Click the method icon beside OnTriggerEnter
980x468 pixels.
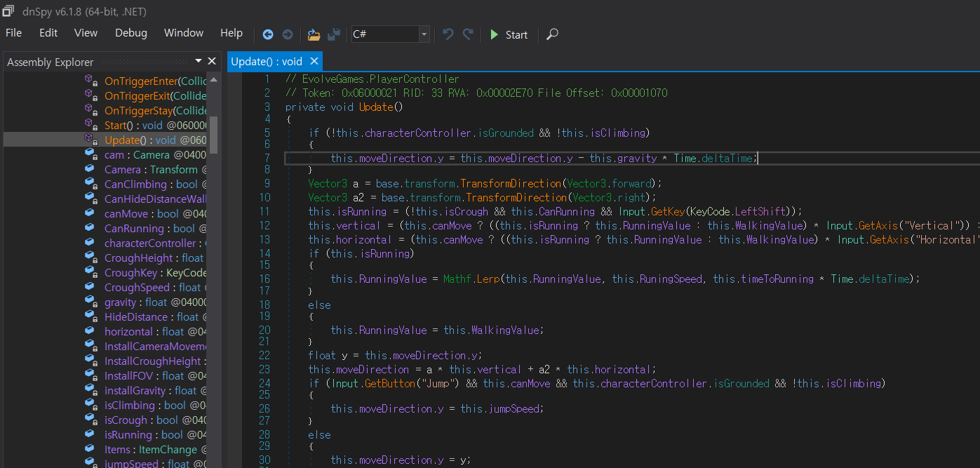(90, 81)
